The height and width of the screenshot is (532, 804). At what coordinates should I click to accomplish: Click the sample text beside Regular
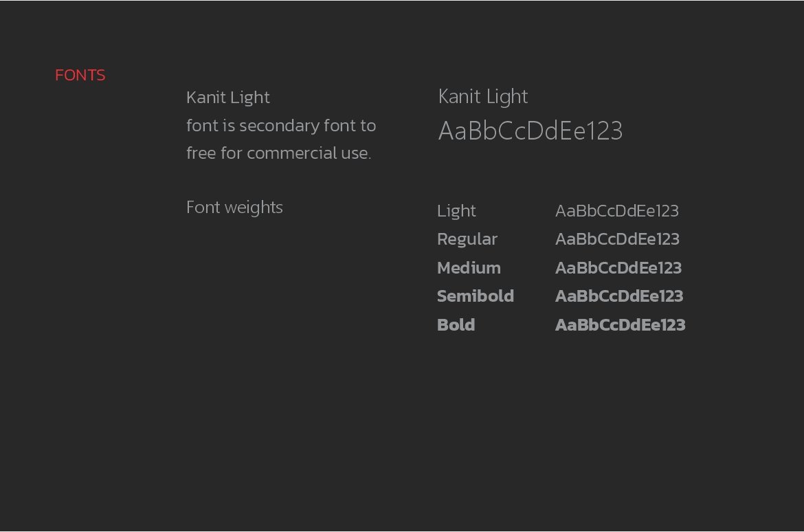pos(617,239)
